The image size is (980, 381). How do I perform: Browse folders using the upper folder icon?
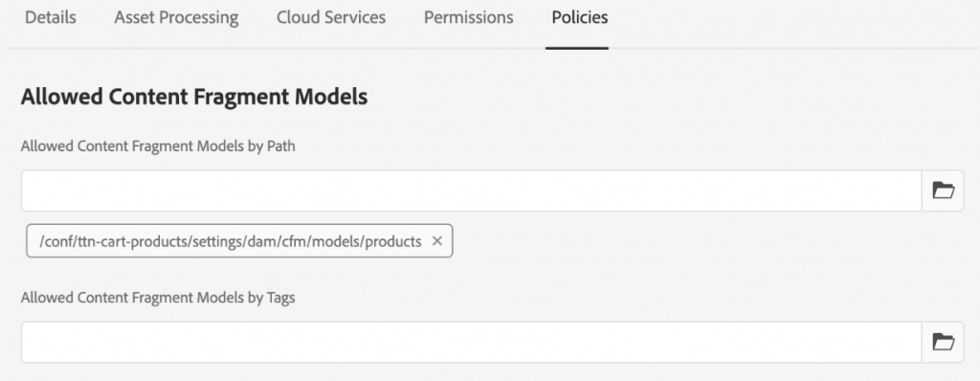pyautogui.click(x=943, y=190)
